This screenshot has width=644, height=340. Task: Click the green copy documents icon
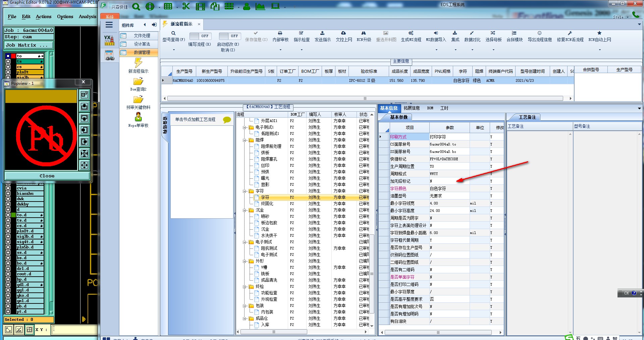tap(215, 6)
